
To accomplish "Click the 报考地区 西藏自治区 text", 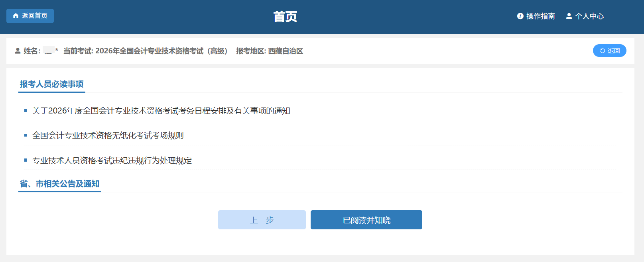I will pyautogui.click(x=270, y=51).
